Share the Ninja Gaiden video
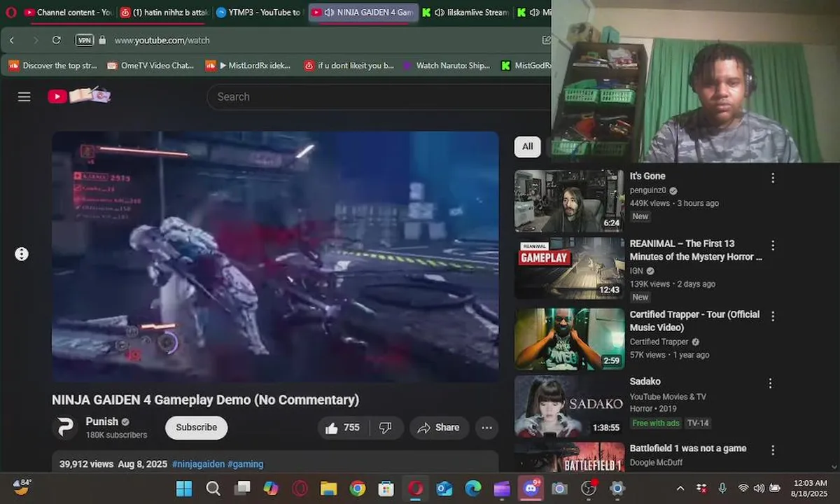This screenshot has width=840, height=504. (x=439, y=428)
